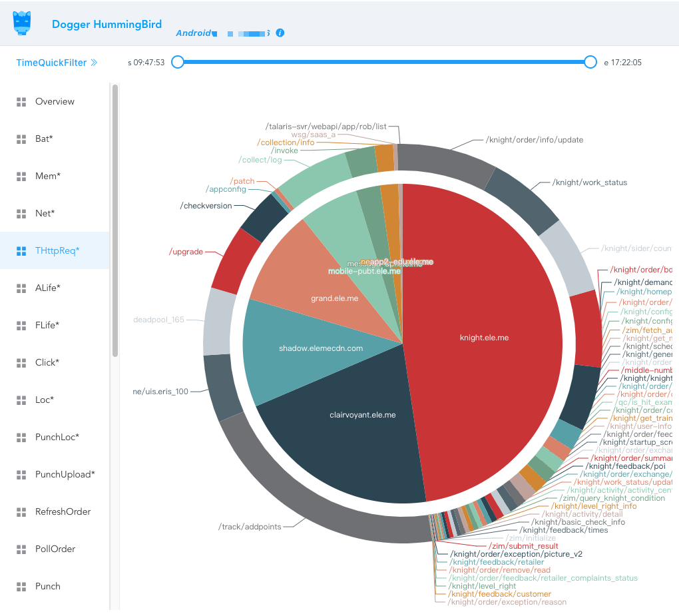Click the blue info icon beside Android

tap(280, 33)
